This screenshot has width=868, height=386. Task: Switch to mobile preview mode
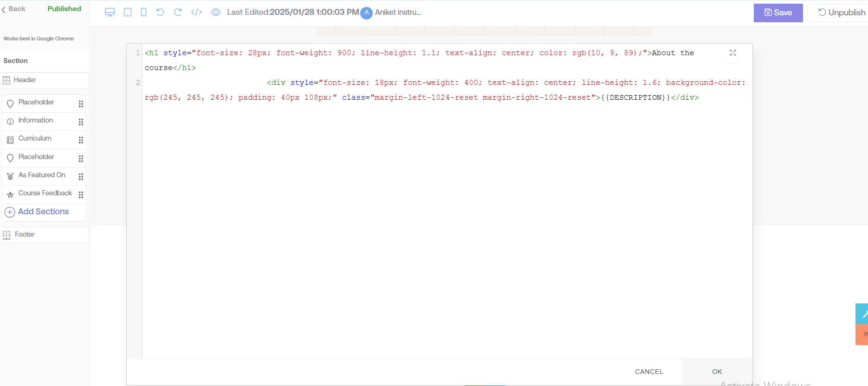coord(144,13)
